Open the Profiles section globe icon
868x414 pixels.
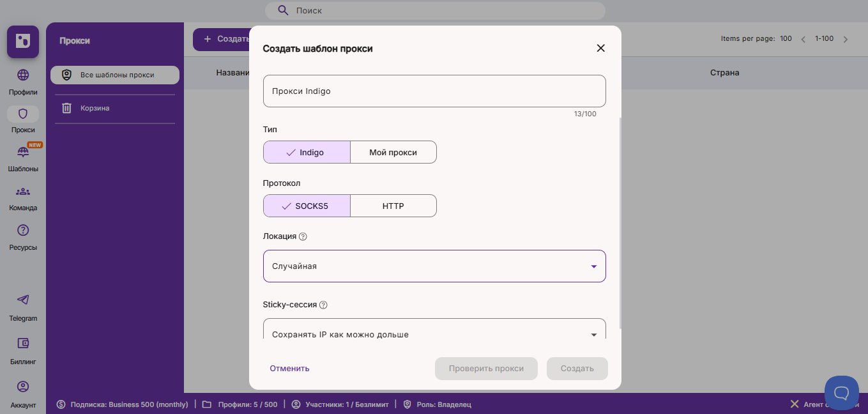coord(23,75)
